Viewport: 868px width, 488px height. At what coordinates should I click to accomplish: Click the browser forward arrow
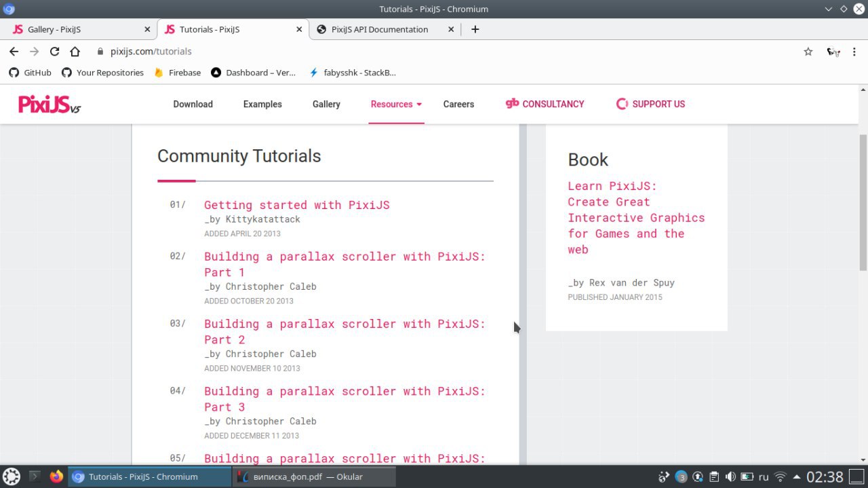tap(34, 51)
